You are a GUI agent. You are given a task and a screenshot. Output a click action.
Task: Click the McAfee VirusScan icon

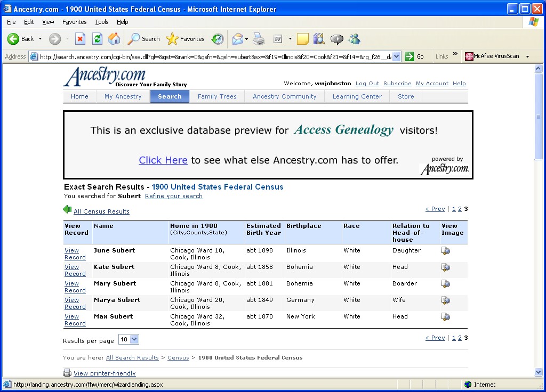point(469,56)
